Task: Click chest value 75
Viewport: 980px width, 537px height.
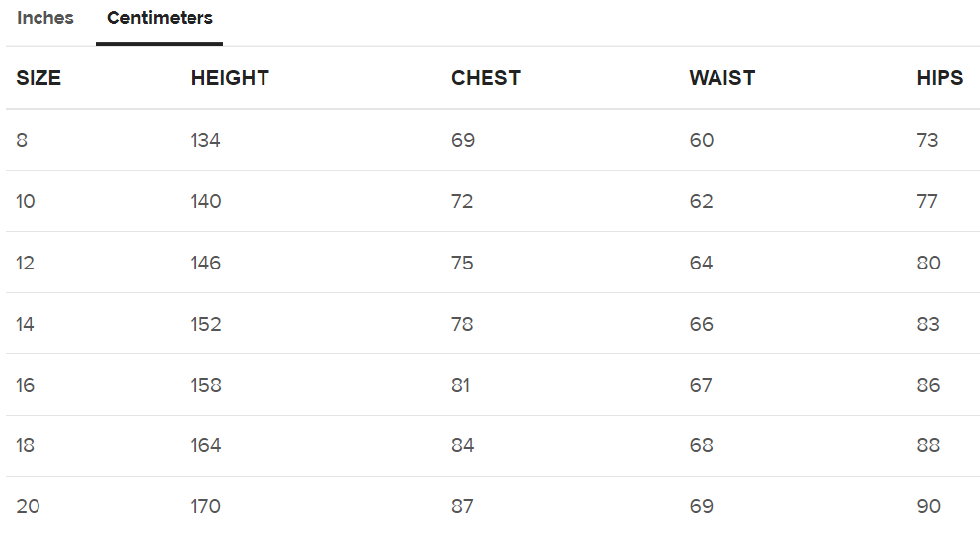Action: click(462, 264)
